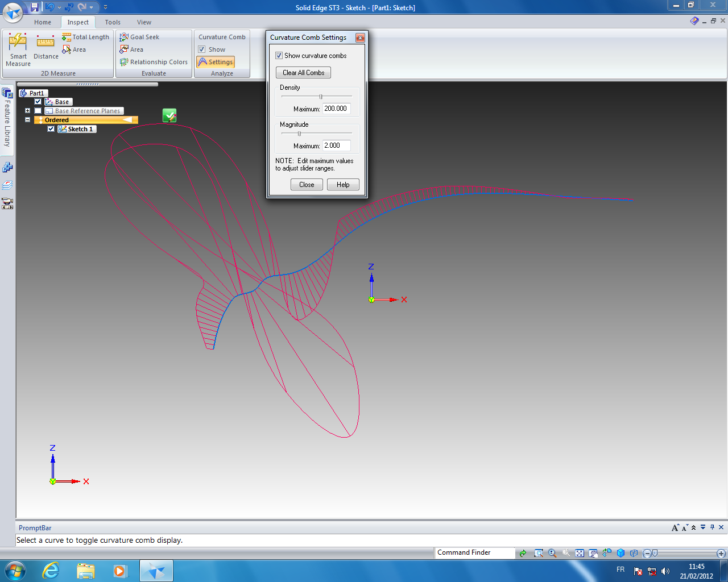Viewport: 728px width, 582px height.
Task: Click Area tool in 2D Measure group
Action: (x=74, y=49)
